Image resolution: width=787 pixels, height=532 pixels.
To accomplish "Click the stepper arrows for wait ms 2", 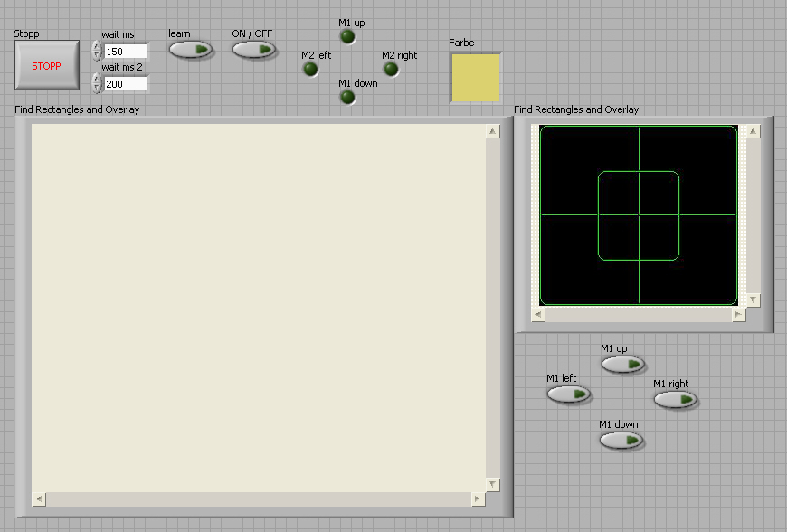I will click(97, 84).
